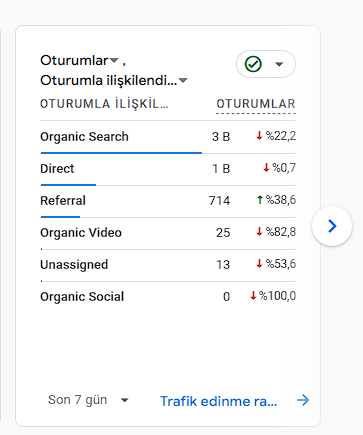Click the %100,0 change for Organic Social

coord(273,296)
